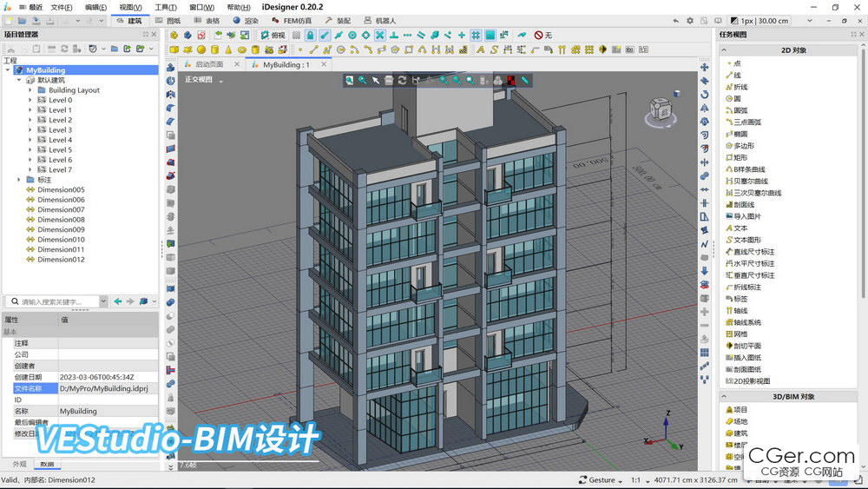Click the text 'A' tool in toolbar
The height and width of the screenshot is (489, 868).
(480, 50)
